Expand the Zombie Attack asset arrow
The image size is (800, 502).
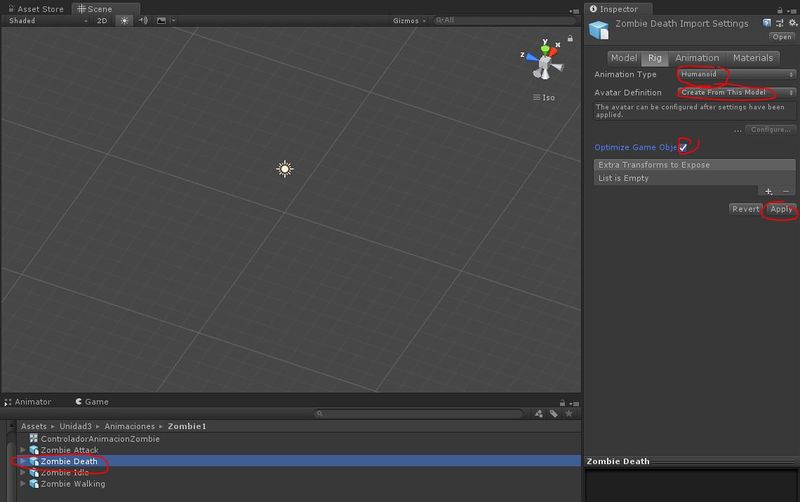tap(22, 450)
